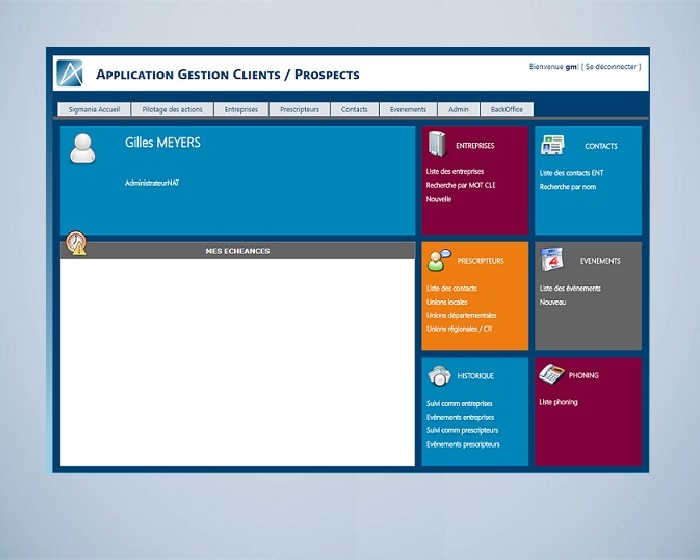Select the Admin tab
The height and width of the screenshot is (560, 700).
coord(458,109)
